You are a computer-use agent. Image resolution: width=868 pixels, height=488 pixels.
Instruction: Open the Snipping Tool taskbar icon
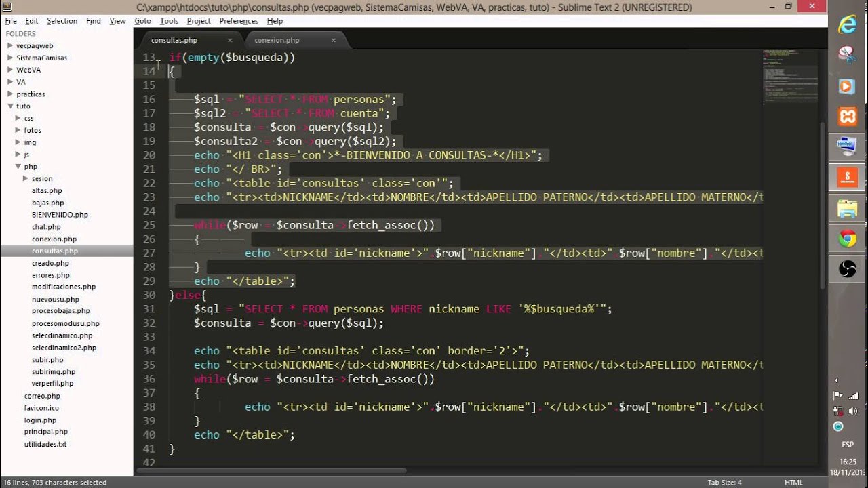coord(847,54)
